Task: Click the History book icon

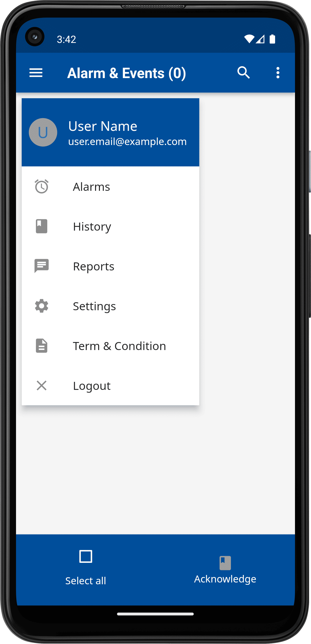Action: coord(42,226)
